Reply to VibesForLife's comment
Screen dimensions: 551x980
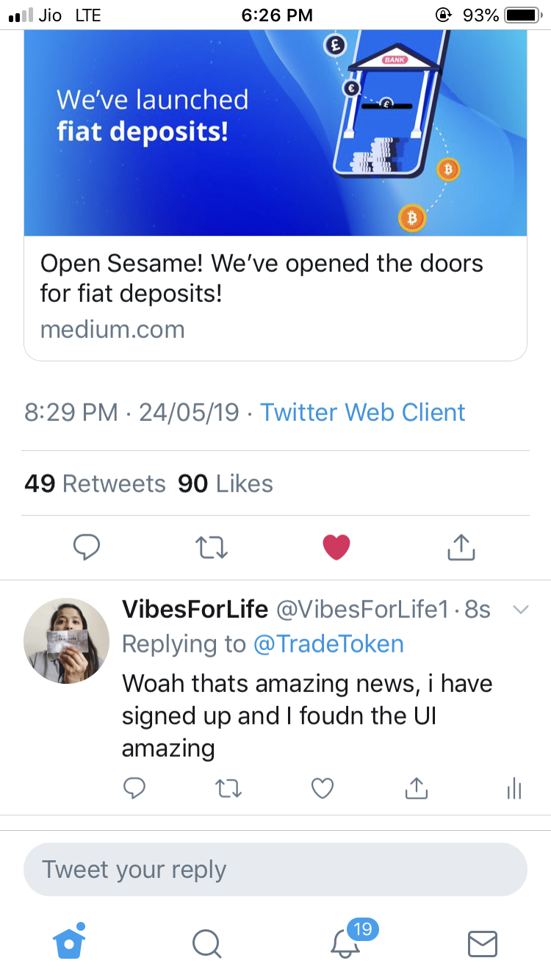(x=134, y=788)
